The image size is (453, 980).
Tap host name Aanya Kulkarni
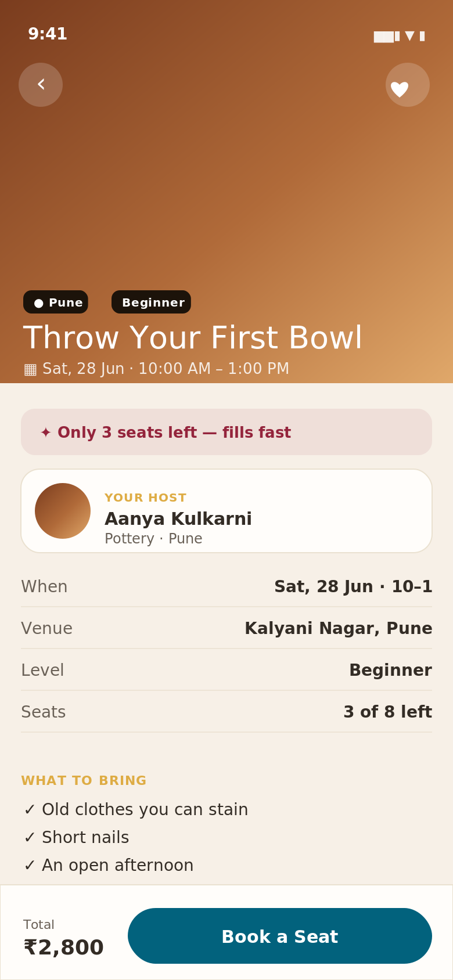pos(178,519)
